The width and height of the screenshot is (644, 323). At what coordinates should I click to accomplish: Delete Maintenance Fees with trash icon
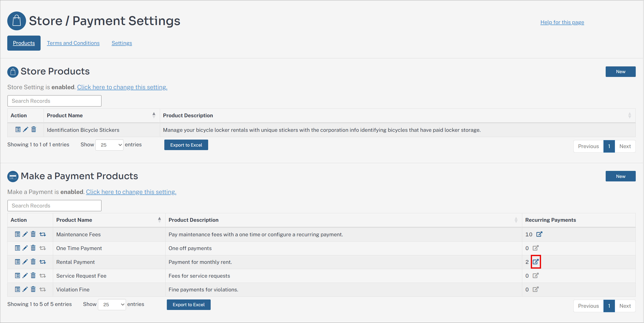coord(33,234)
